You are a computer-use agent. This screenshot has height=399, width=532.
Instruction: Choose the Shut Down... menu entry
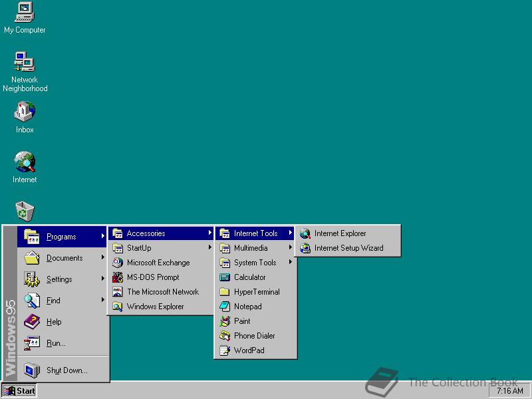coord(63,370)
